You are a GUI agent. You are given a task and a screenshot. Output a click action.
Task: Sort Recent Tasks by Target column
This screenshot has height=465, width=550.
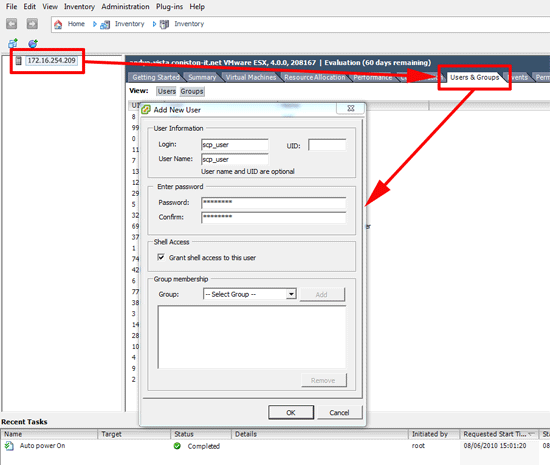click(x=134, y=434)
